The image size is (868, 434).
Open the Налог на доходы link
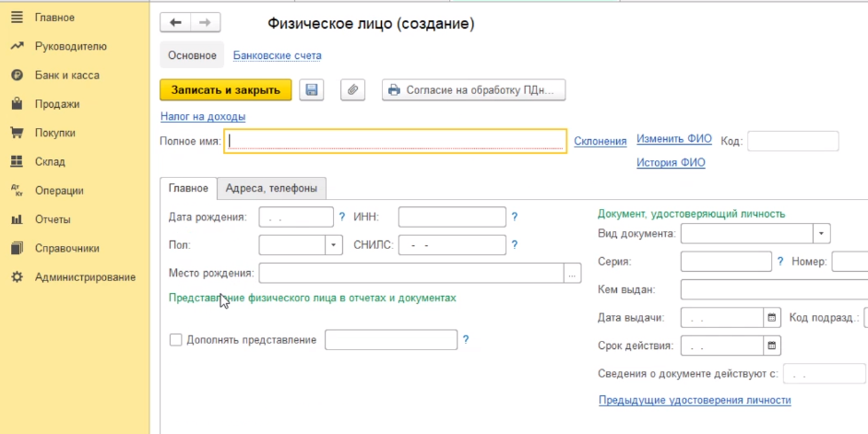[x=203, y=116]
